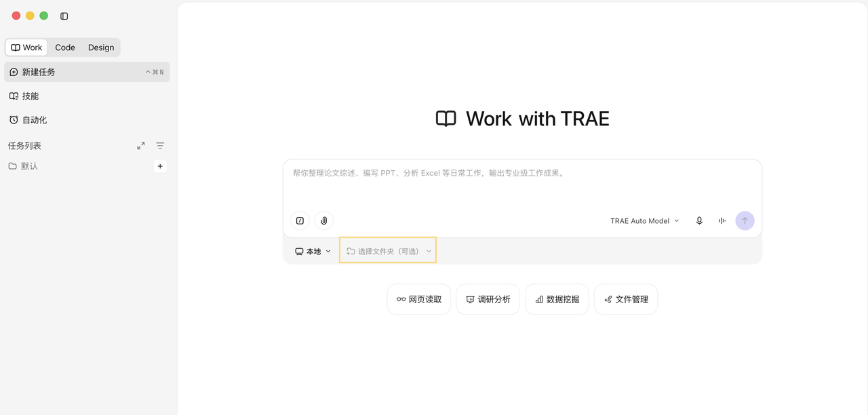Close the window with the red button
The height and width of the screenshot is (415, 868).
pos(16,16)
